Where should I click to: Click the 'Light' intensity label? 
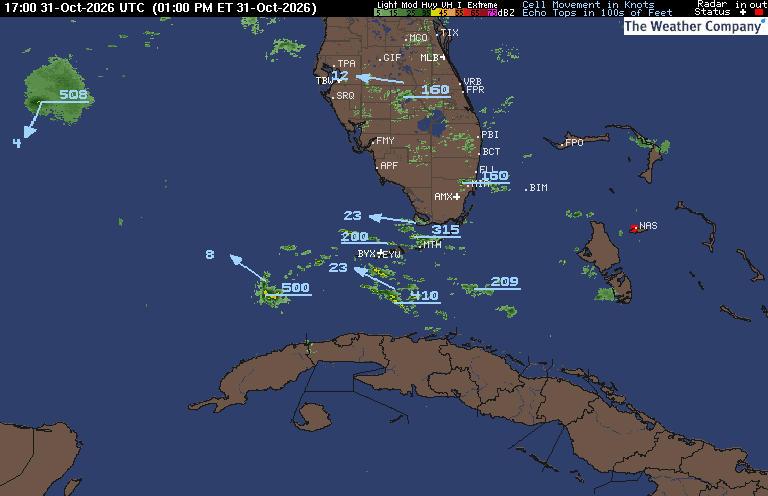(x=387, y=4)
